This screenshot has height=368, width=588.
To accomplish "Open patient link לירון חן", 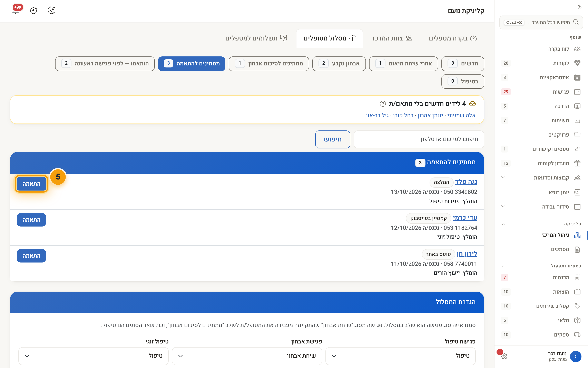I will tap(467, 254).
